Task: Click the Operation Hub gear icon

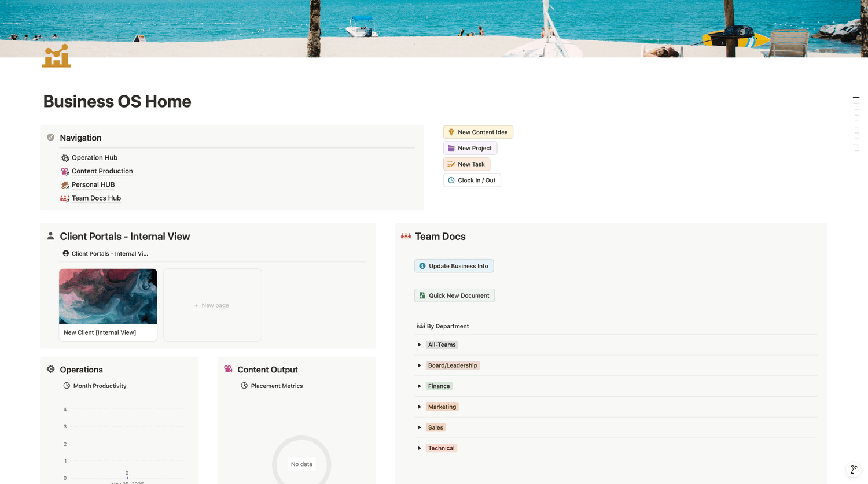Action: [x=65, y=158]
